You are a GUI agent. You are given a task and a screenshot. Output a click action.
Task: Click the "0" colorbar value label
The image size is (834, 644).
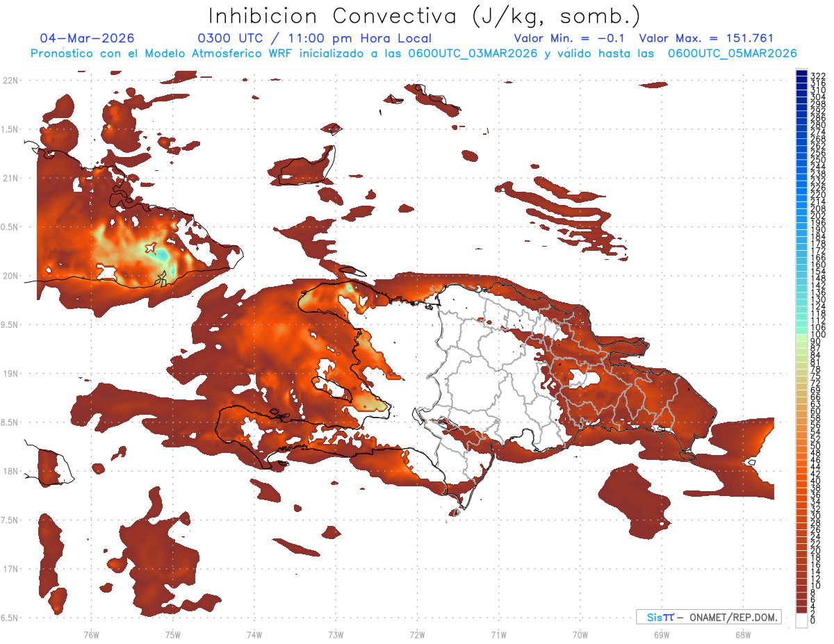(x=812, y=620)
